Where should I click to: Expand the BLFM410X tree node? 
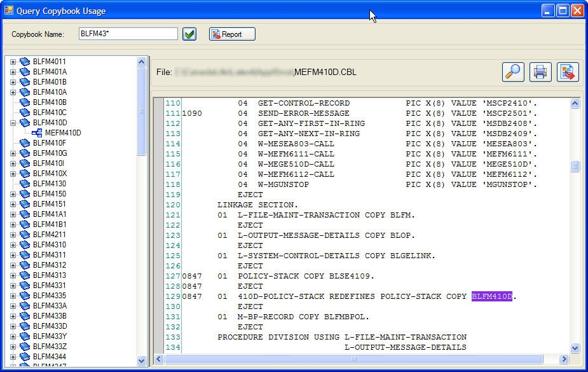[13, 174]
